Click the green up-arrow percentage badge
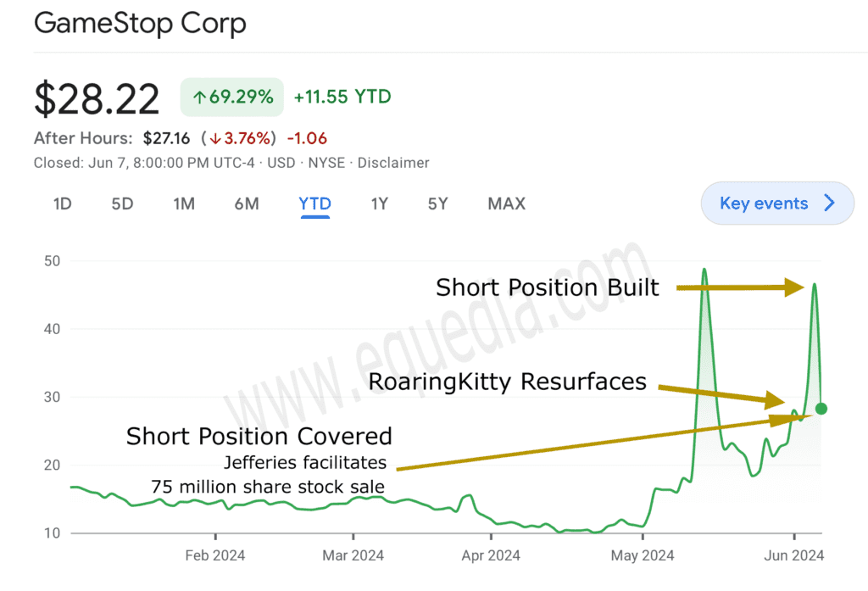 pos(232,97)
